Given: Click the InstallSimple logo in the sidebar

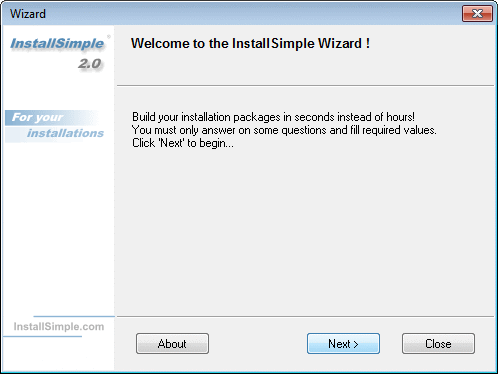Looking at the screenshot, I should pyautogui.click(x=57, y=44).
